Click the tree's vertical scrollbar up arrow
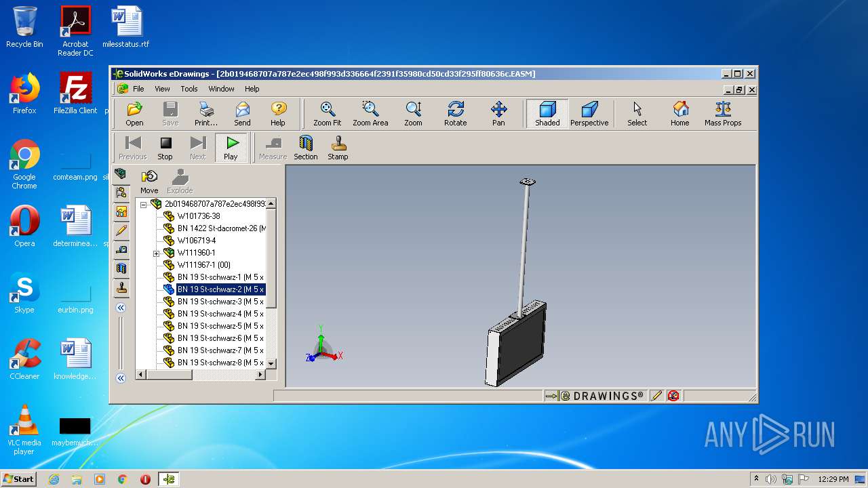 tap(271, 203)
